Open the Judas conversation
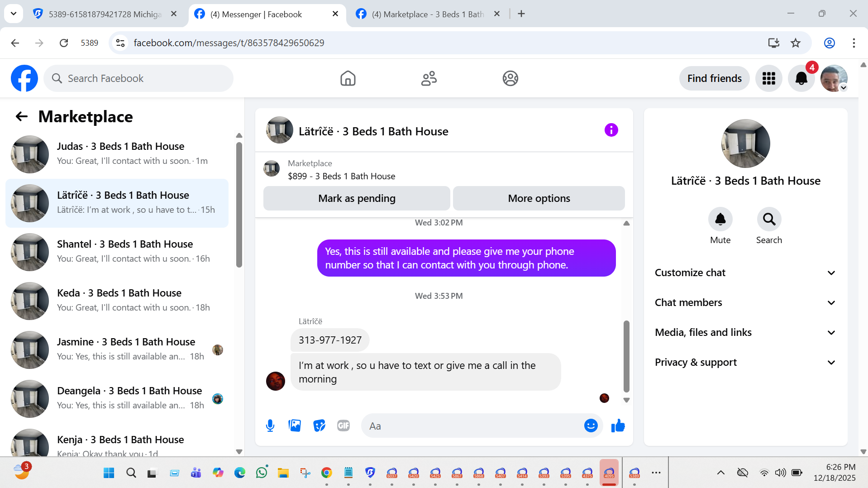Image resolution: width=868 pixels, height=488 pixels. click(x=117, y=154)
